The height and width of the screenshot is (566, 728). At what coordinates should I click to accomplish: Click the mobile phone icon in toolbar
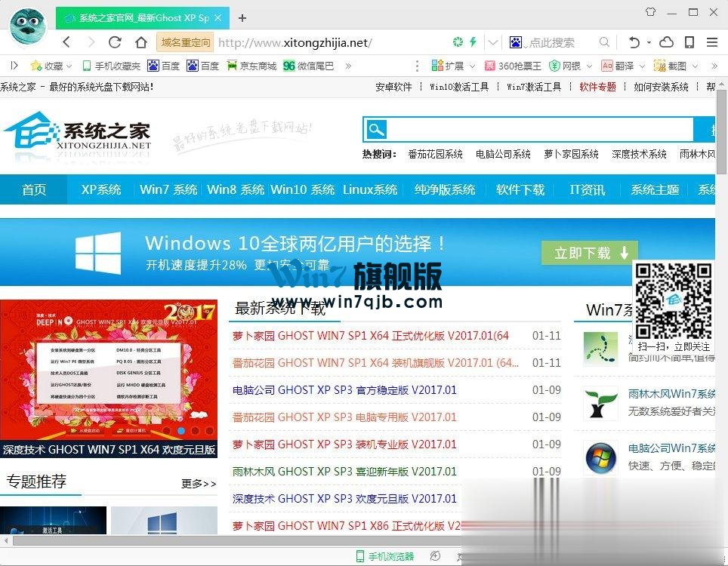point(689,42)
